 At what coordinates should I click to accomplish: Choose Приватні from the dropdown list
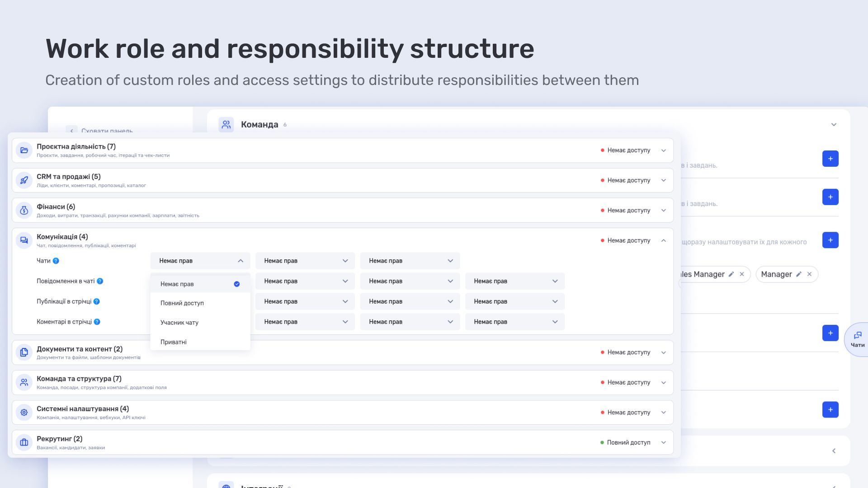point(200,342)
